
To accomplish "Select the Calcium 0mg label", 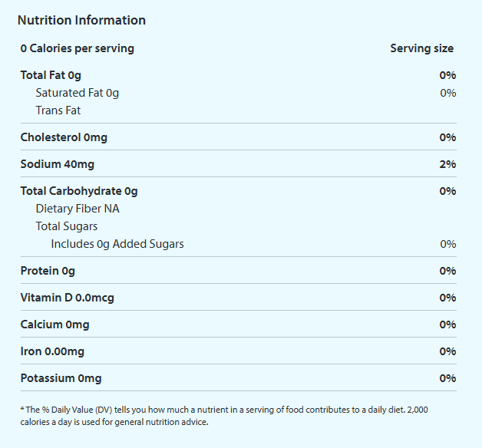I will [x=54, y=324].
